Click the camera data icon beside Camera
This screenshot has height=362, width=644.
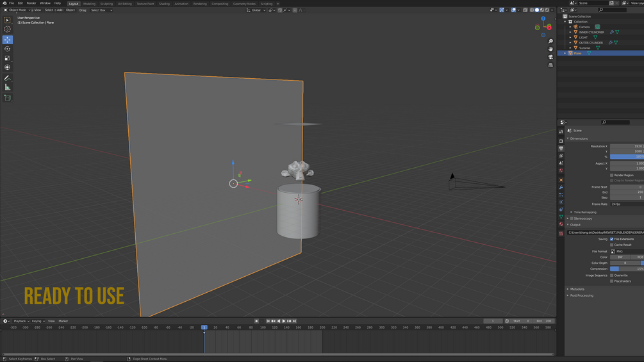pos(598,27)
